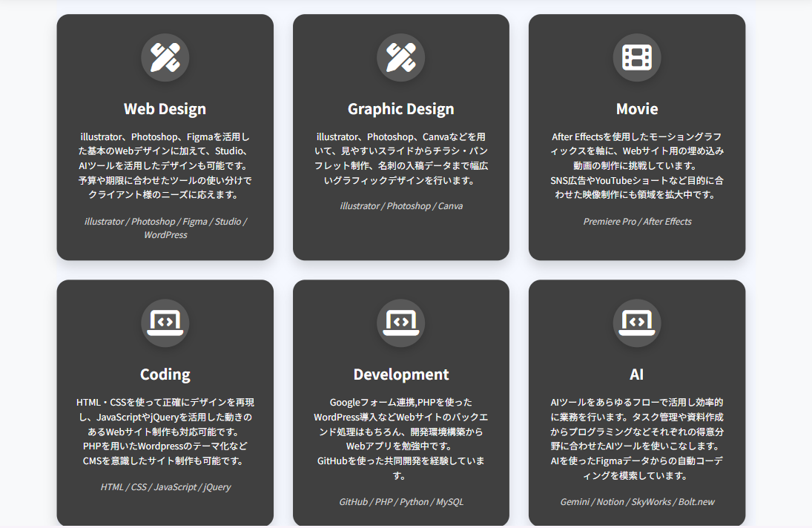
Task: Click the Development heading
Action: tap(401, 374)
